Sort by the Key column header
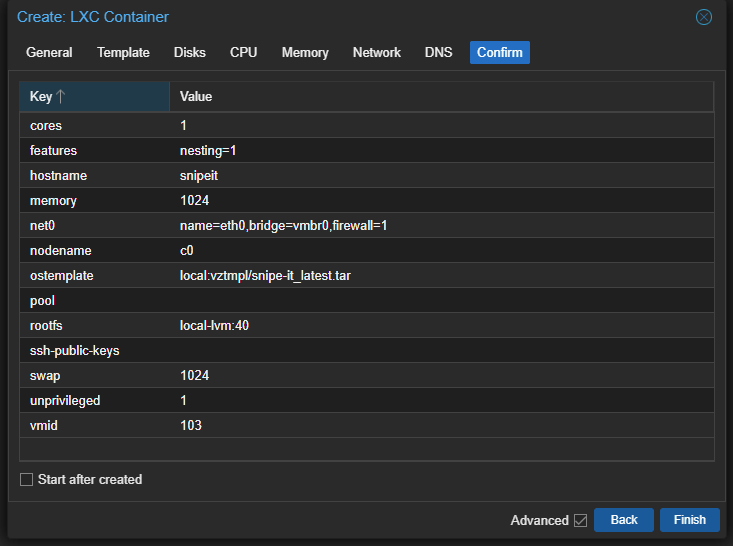The image size is (733, 546). (x=94, y=97)
